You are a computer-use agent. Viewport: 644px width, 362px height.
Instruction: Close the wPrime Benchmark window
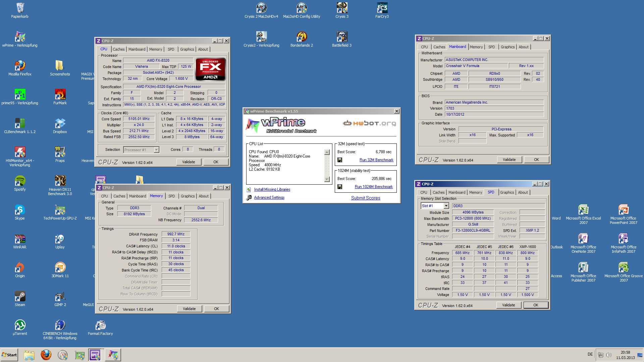(396, 111)
